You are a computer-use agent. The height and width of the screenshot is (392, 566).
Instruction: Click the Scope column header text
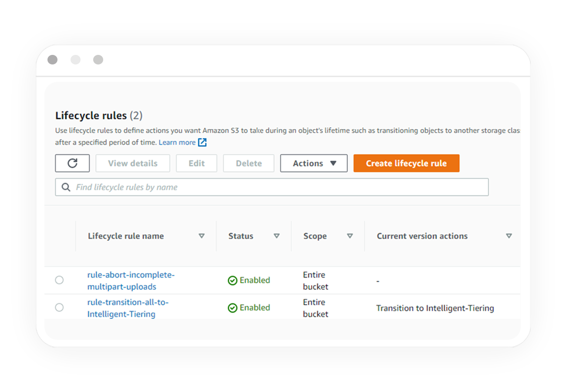(x=315, y=236)
